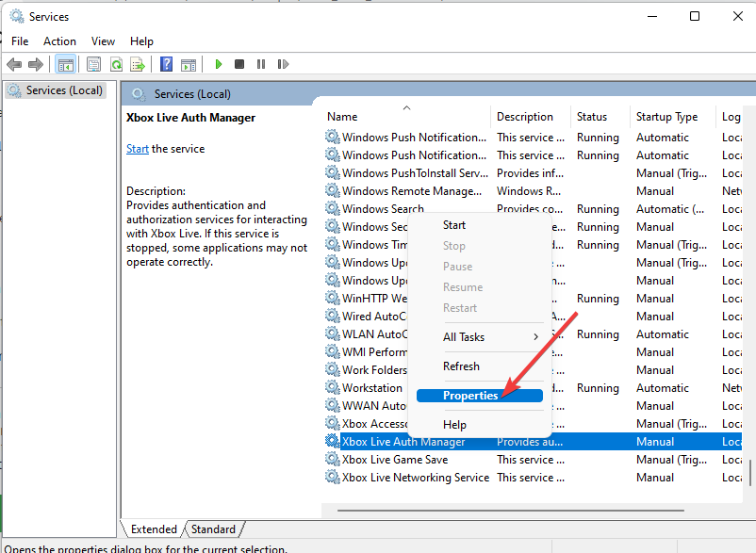Select the WMI Perform service gear icon

(x=332, y=351)
